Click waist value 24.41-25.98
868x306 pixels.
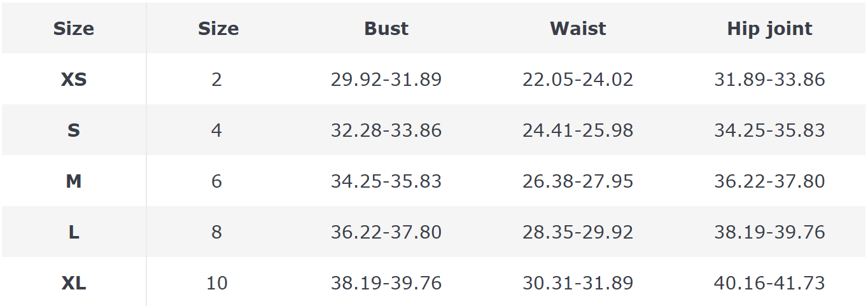(578, 130)
